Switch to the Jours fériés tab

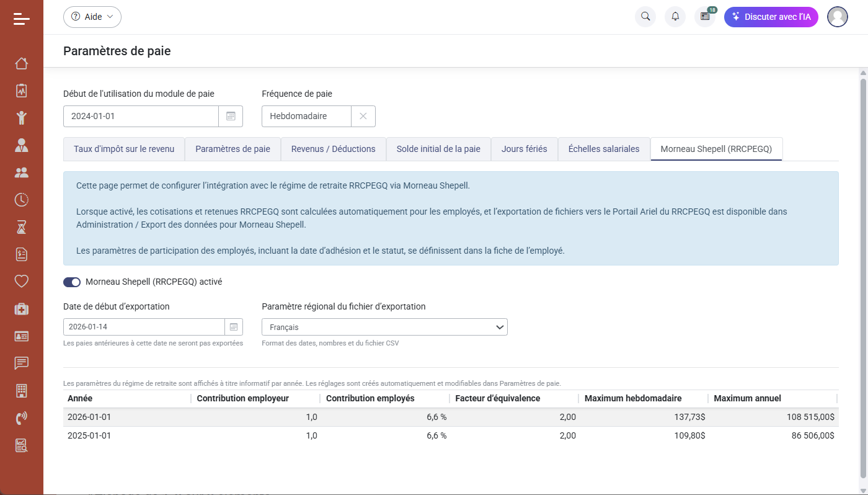click(524, 149)
